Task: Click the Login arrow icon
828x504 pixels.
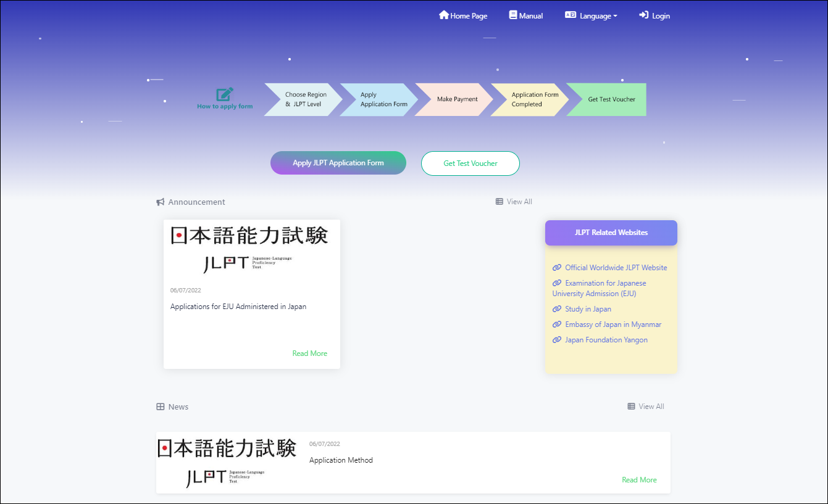Action: 644,15
